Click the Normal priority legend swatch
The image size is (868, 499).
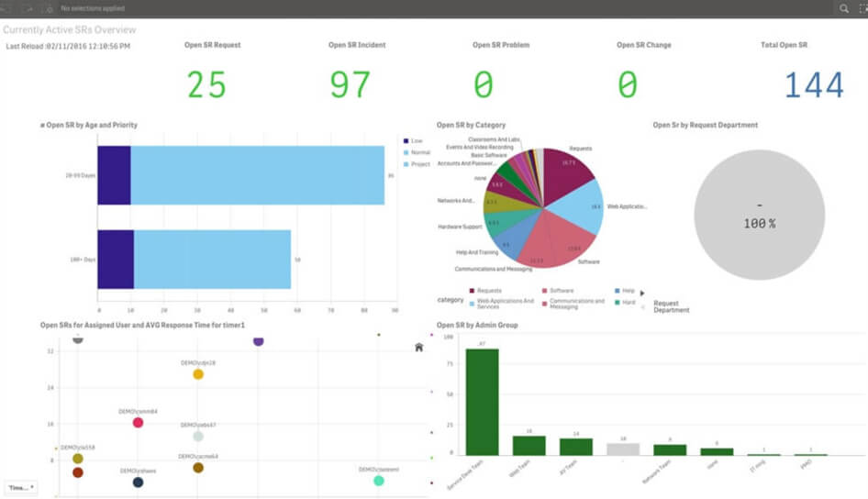tap(406, 152)
